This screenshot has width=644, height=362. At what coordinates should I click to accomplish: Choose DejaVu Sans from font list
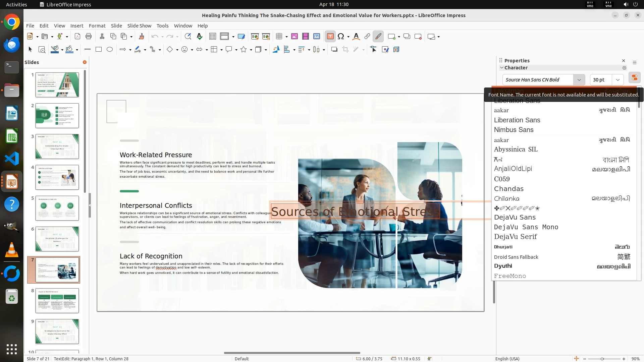point(515,218)
